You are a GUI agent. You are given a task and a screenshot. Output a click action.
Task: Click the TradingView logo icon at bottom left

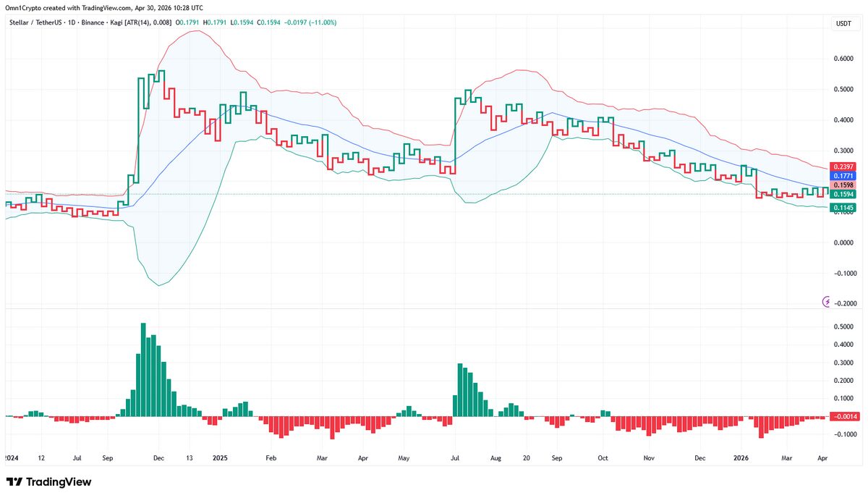[13, 481]
